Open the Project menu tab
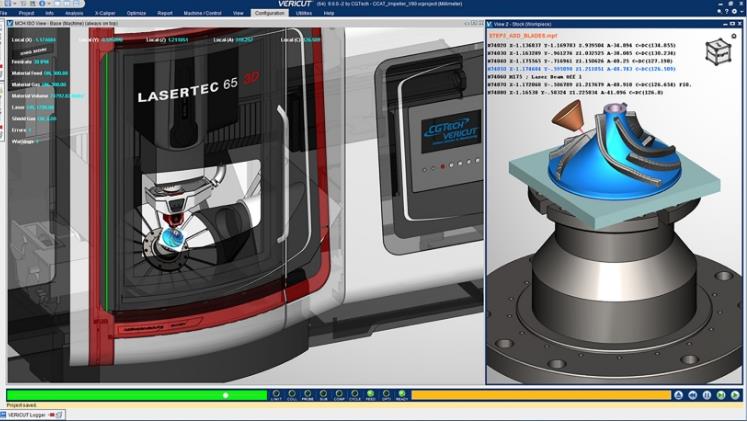The width and height of the screenshot is (747, 422). 26,13
